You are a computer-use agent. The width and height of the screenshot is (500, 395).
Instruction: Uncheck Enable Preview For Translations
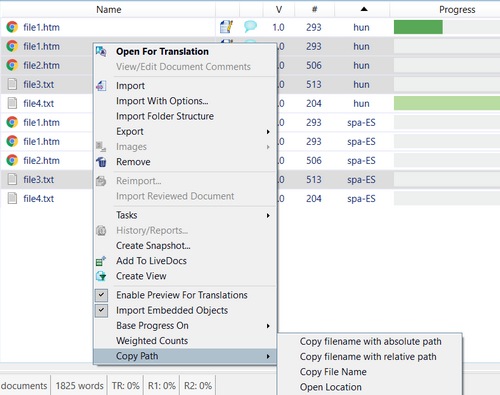[101, 295]
